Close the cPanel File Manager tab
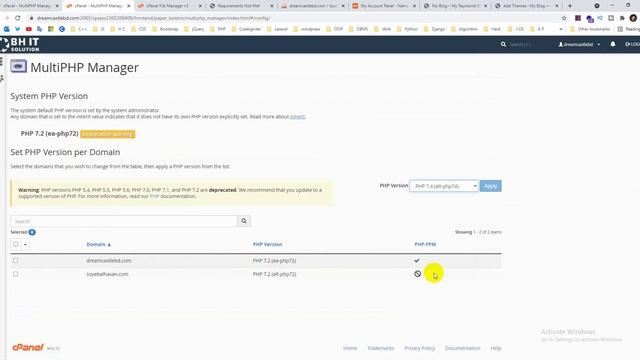The width and height of the screenshot is (640, 360). point(200,6)
